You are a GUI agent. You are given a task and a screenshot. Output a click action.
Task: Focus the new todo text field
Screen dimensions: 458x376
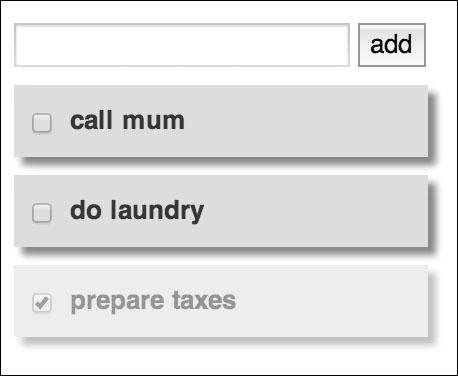tap(182, 45)
